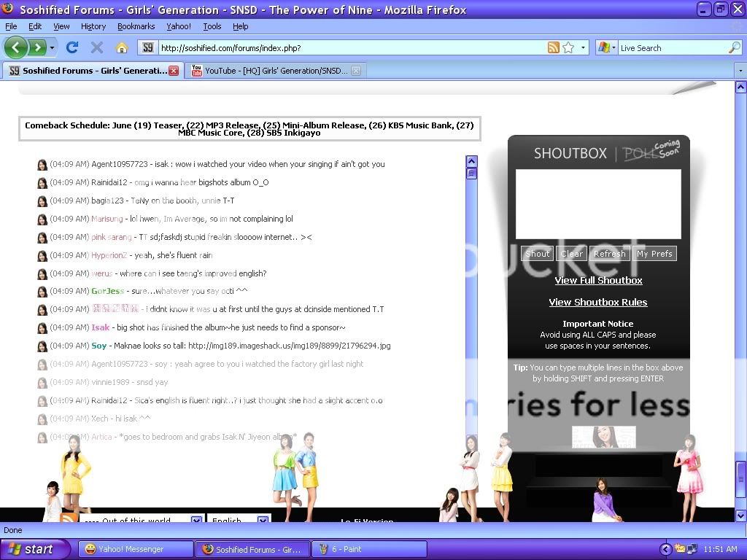Click the Live Search input field
This screenshot has width=747, height=560.
pyautogui.click(x=673, y=47)
